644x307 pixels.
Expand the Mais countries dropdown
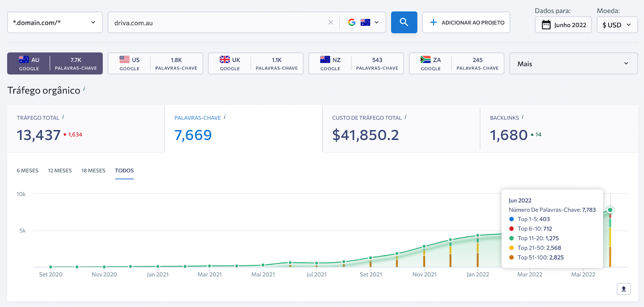pos(574,63)
